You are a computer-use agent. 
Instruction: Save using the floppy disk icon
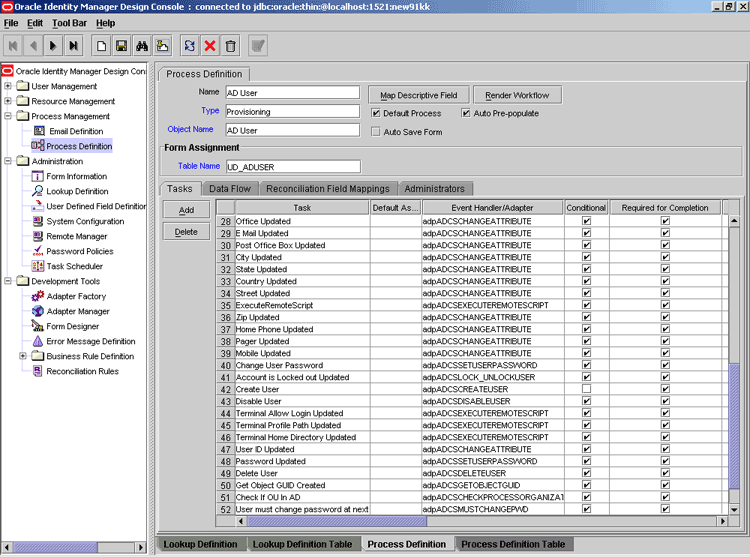[121, 46]
